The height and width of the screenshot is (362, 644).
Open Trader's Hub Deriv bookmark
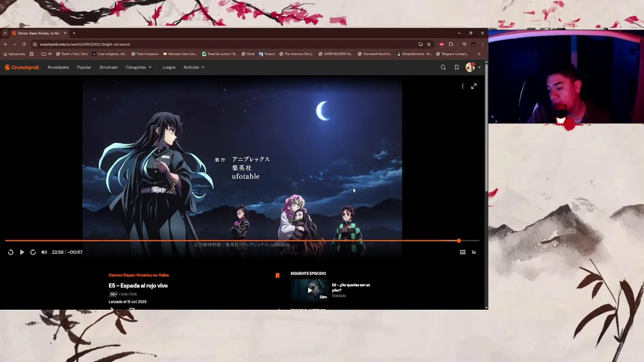tap(72, 54)
